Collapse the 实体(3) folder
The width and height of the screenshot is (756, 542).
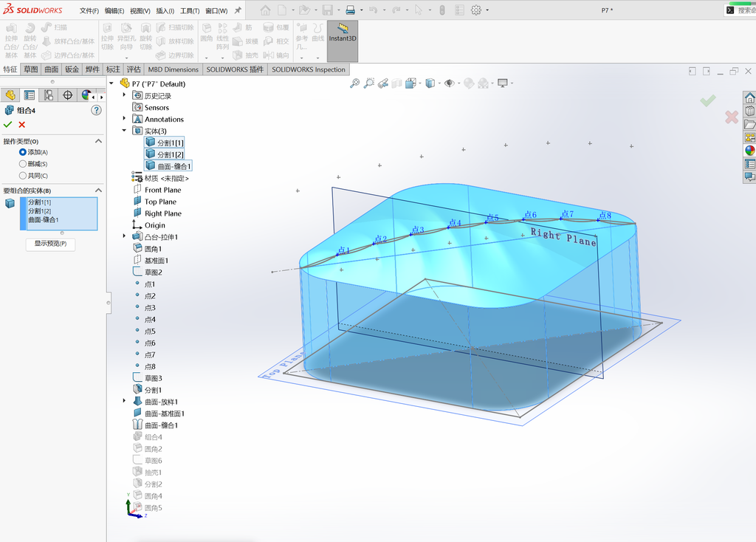(x=124, y=130)
